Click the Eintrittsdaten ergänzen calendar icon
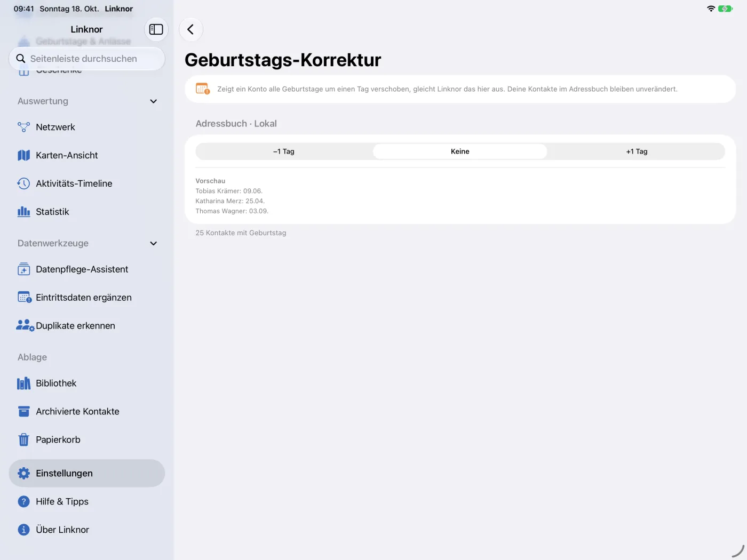 pyautogui.click(x=25, y=298)
